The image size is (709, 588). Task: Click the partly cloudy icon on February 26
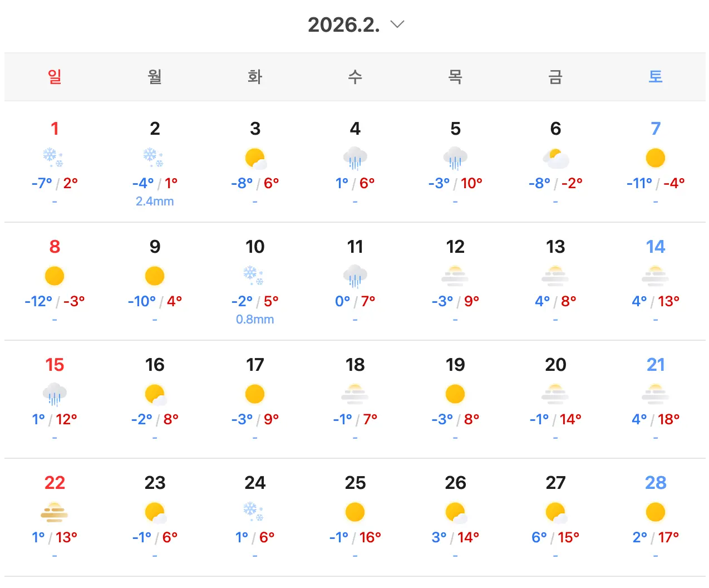(455, 512)
